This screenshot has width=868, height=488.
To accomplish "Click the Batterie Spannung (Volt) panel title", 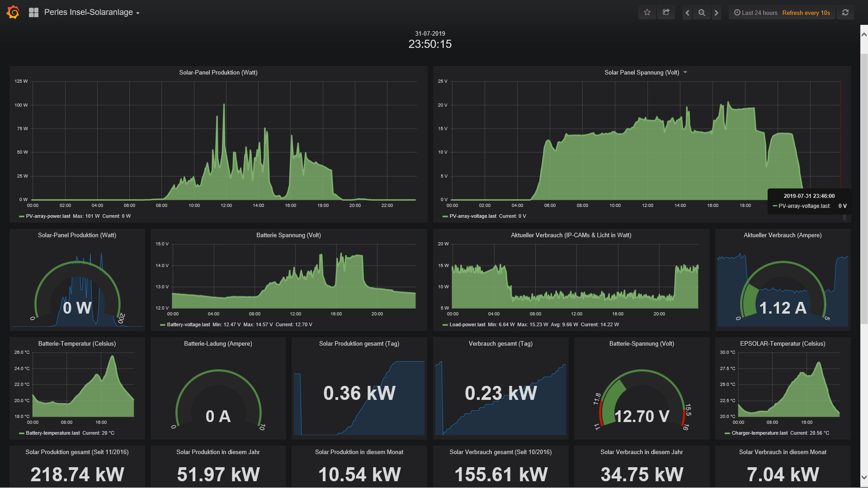I will [x=288, y=235].
